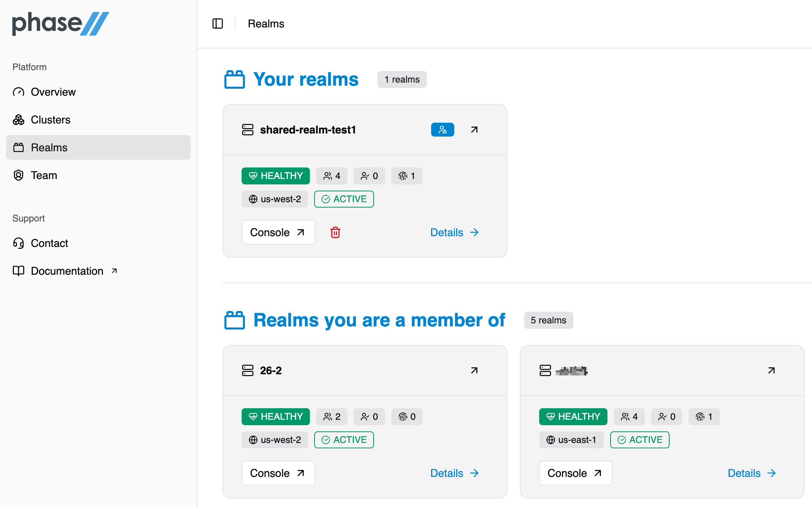Screen dimensions: 812x507
Task: Click the ACTIVE status badge on shared-realm-test1
Action: pos(344,199)
